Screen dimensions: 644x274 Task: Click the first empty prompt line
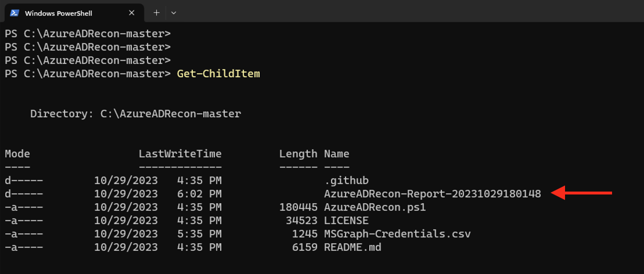tap(87, 34)
